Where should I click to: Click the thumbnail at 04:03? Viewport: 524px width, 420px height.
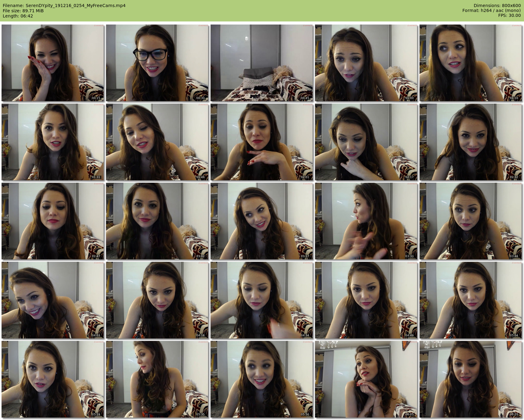(x=53, y=300)
